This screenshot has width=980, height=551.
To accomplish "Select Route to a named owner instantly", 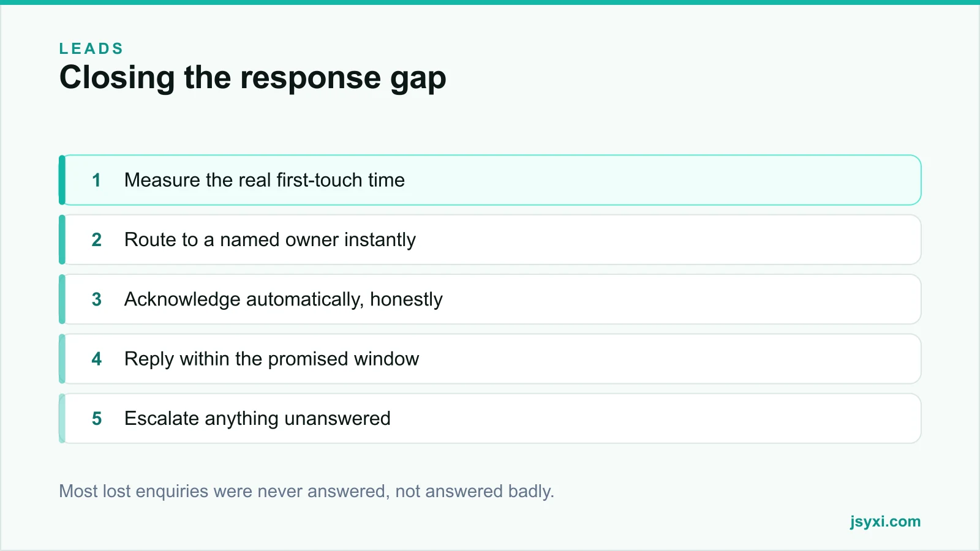I will (490, 239).
